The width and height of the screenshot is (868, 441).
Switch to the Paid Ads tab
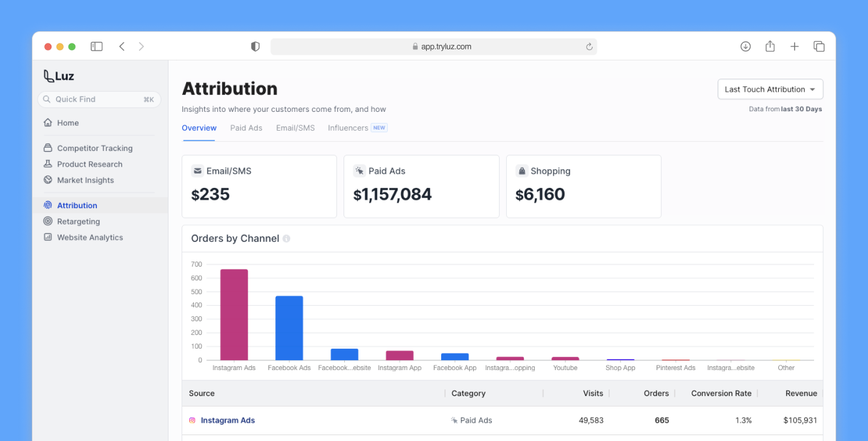click(246, 128)
